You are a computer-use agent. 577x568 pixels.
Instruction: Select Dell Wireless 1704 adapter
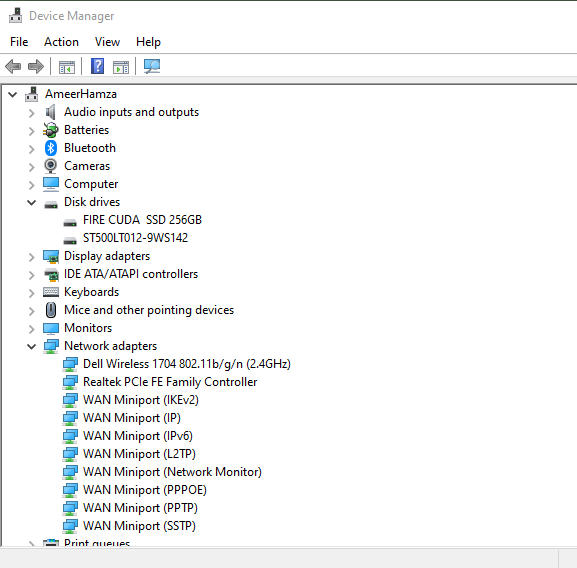(187, 364)
